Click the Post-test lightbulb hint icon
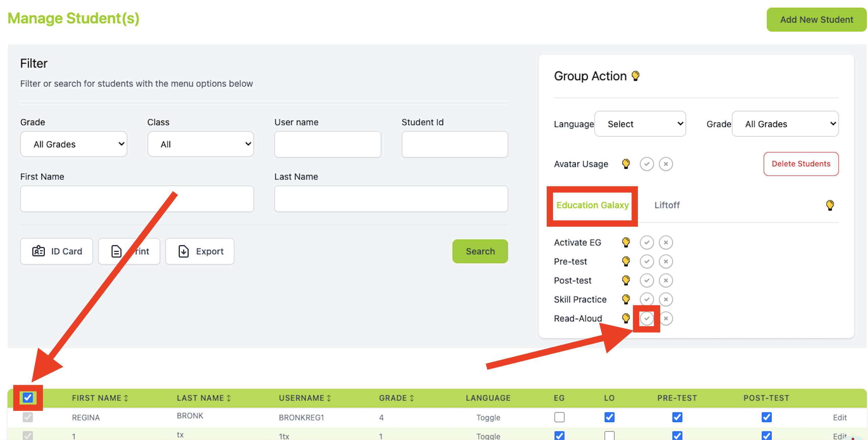This screenshot has height=440, width=868. tap(626, 280)
